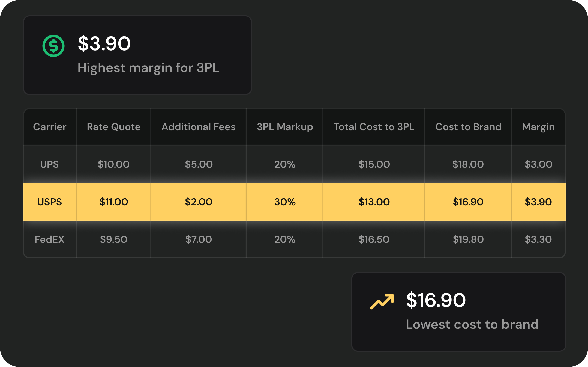Open the Lowest cost to brand card
Viewport: 588px width, 367px height.
(459, 312)
